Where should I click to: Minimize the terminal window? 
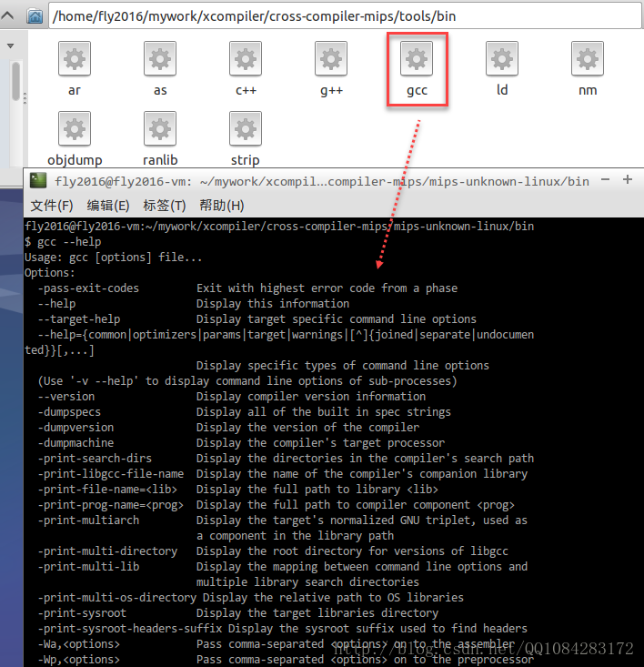click(605, 180)
